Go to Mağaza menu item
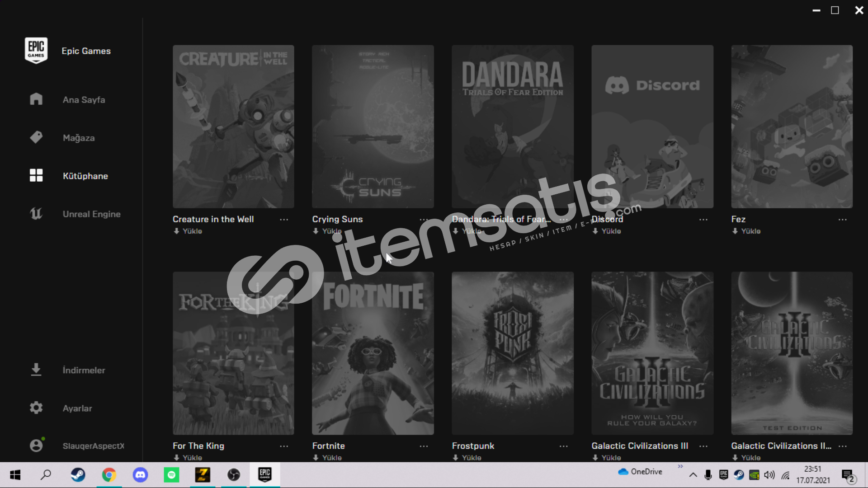This screenshot has height=488, width=868. click(79, 138)
